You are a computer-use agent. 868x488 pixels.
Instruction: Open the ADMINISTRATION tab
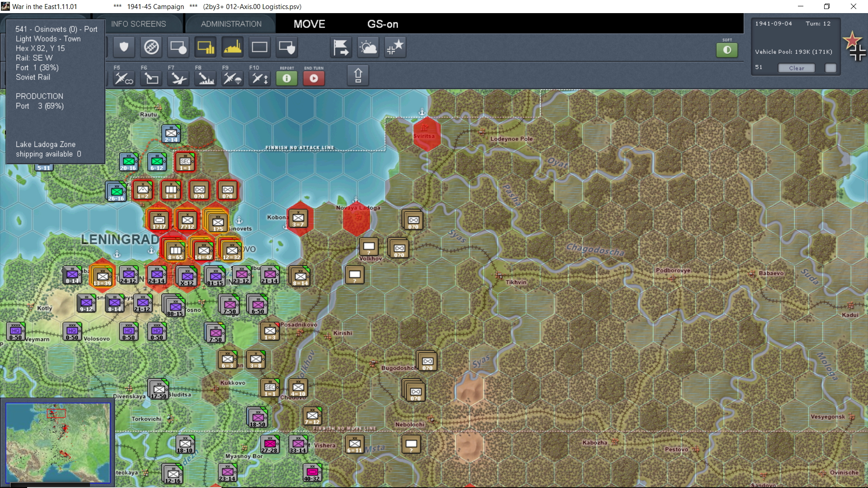231,24
